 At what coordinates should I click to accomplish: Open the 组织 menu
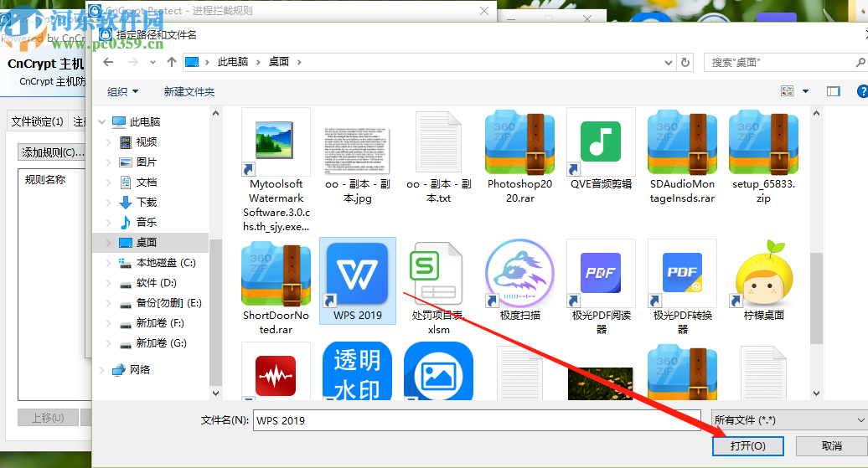coord(122,92)
